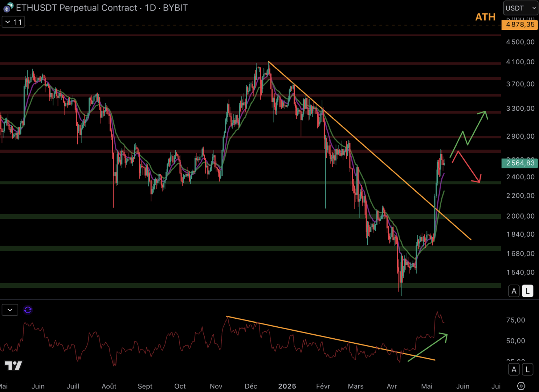The image size is (539, 392).
Task: Open the USDT currency dropdown
Action: tap(520, 8)
